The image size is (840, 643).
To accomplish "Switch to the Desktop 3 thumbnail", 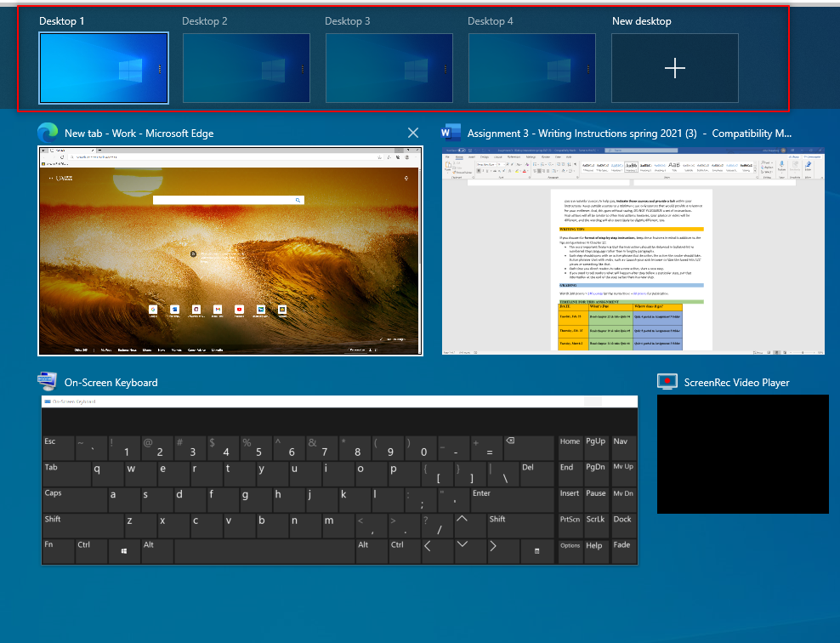I will click(389, 68).
